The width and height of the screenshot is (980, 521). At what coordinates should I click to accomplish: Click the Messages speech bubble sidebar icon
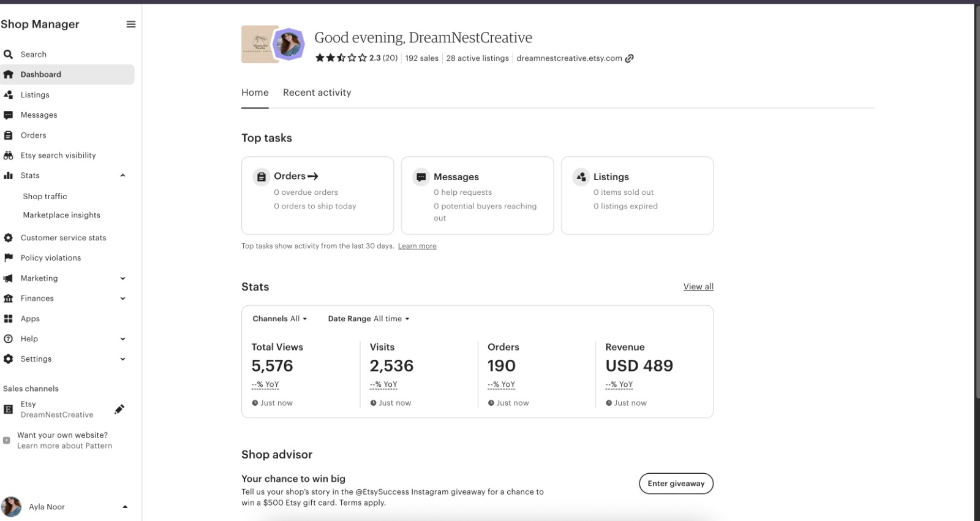click(x=8, y=115)
